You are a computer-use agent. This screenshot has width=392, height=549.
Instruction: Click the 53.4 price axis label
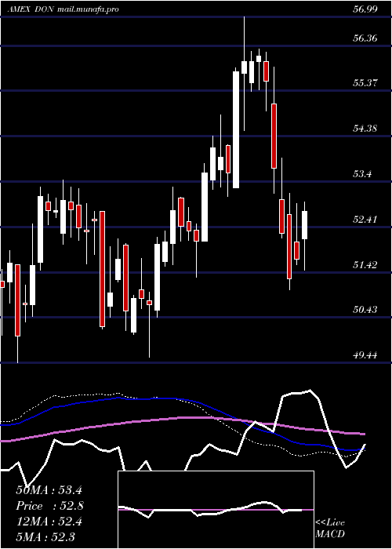pyautogui.click(x=362, y=173)
